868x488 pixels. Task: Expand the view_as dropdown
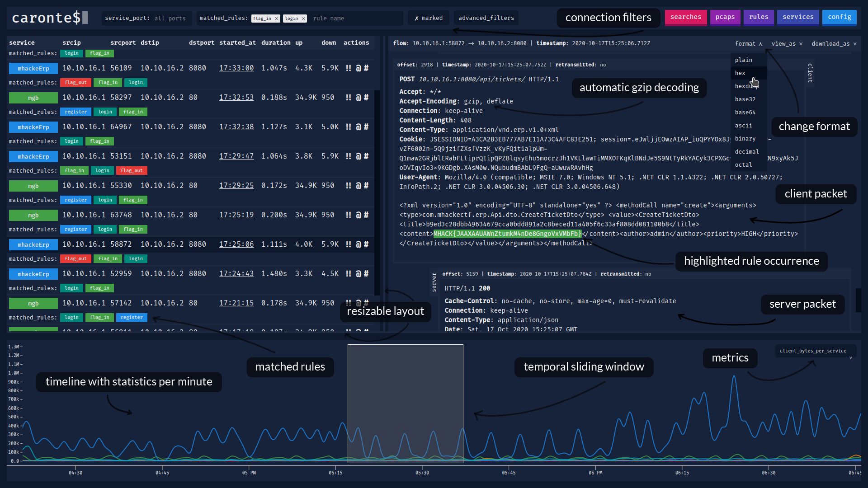[787, 44]
